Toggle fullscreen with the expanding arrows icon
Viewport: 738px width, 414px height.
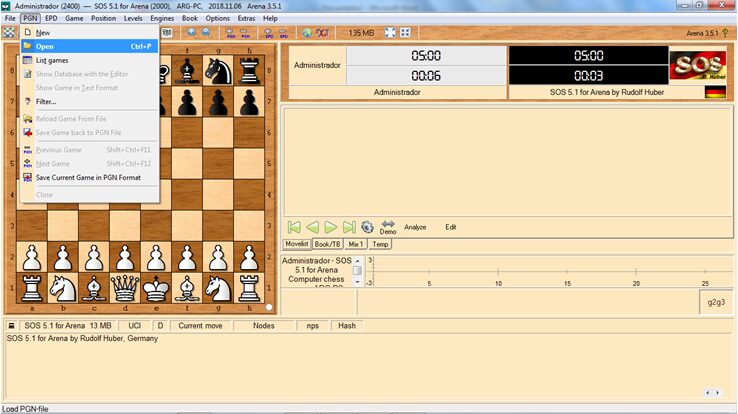[390, 32]
